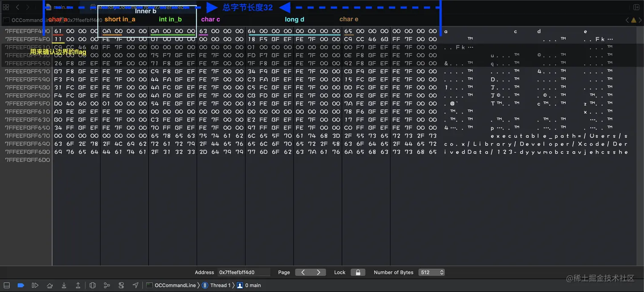Open the Debug View Hierarchy tool
The image size is (644, 292).
pyautogui.click(x=92, y=285)
